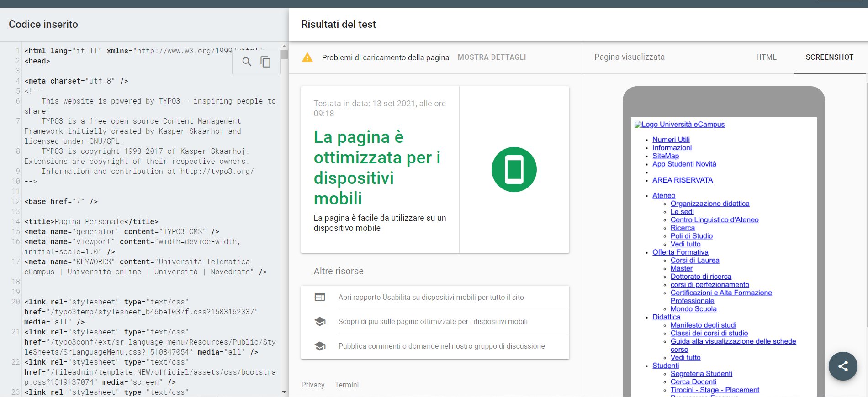This screenshot has height=397, width=868.
Task: Click Le sedi link in preview
Action: pos(682,212)
